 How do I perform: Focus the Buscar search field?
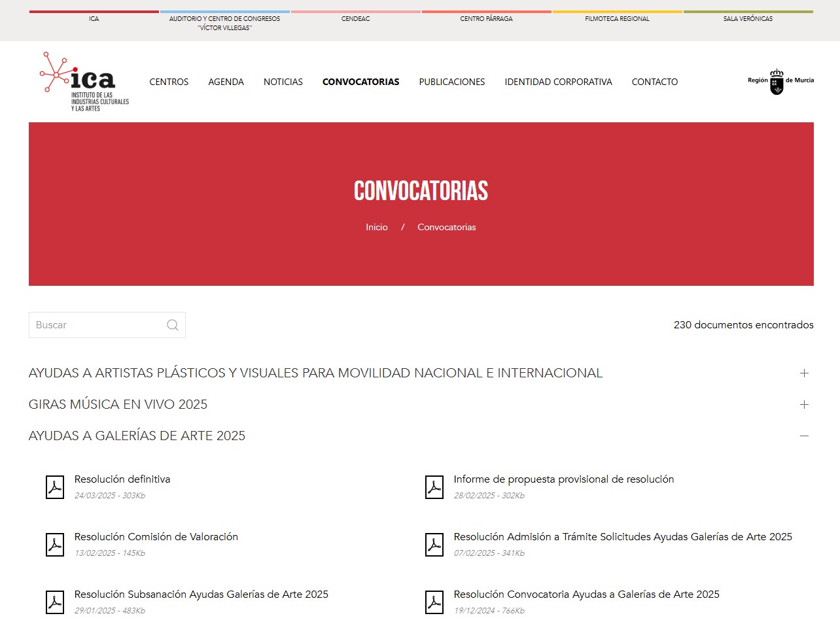click(98, 325)
